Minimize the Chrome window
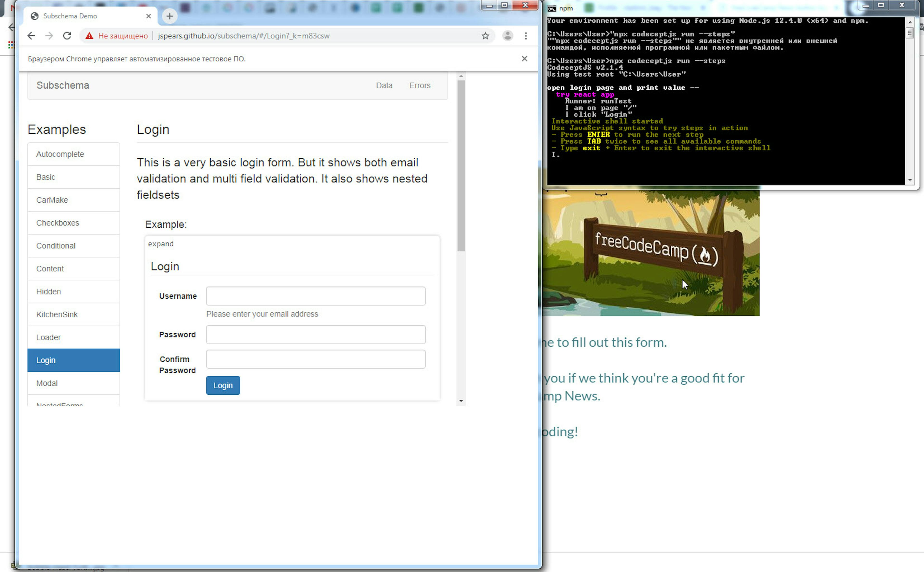This screenshot has height=572, width=924. coord(489,5)
